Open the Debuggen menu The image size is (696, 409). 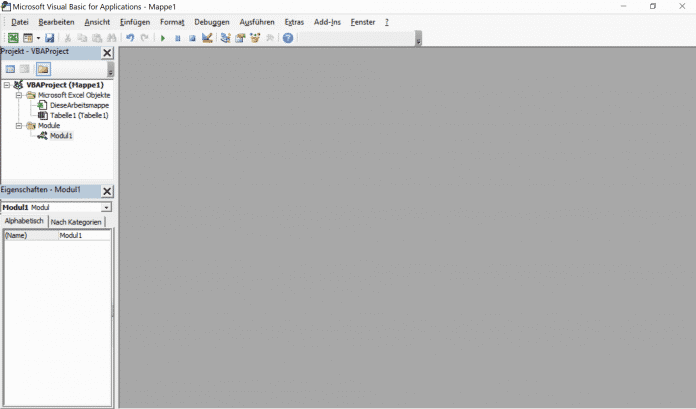(x=211, y=21)
